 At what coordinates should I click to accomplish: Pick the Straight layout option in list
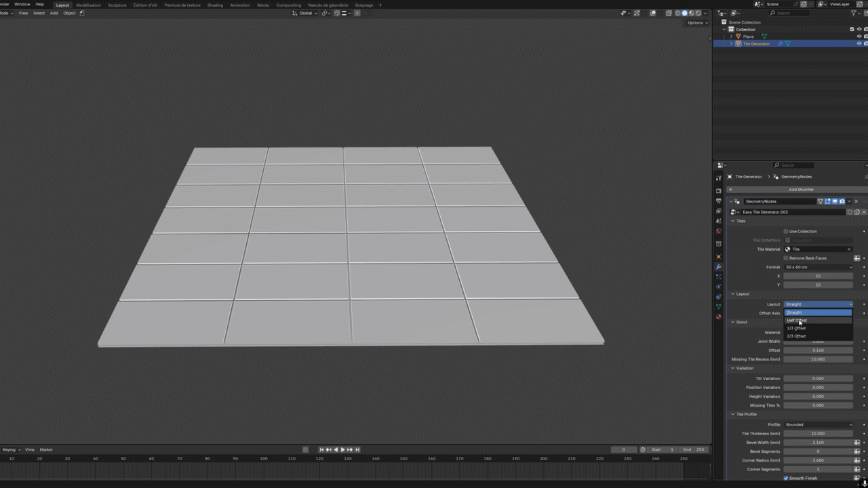click(818, 312)
